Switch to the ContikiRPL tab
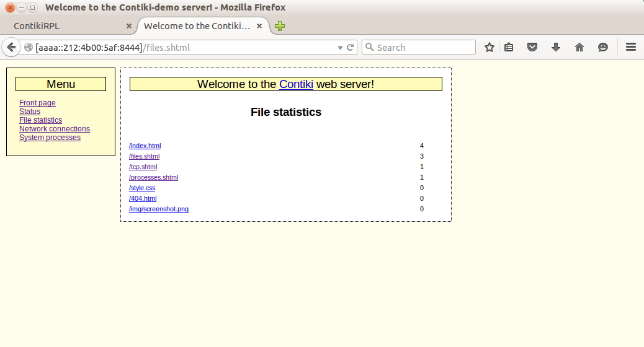This screenshot has height=347, width=644. click(62, 26)
